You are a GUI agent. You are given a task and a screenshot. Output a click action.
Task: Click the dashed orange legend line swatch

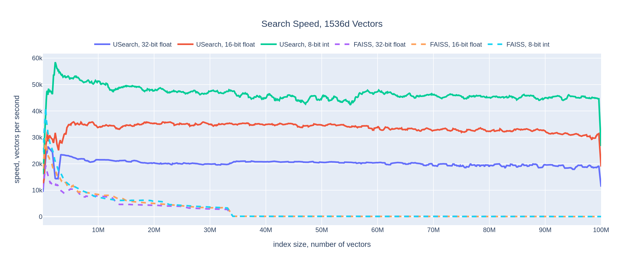[419, 44]
